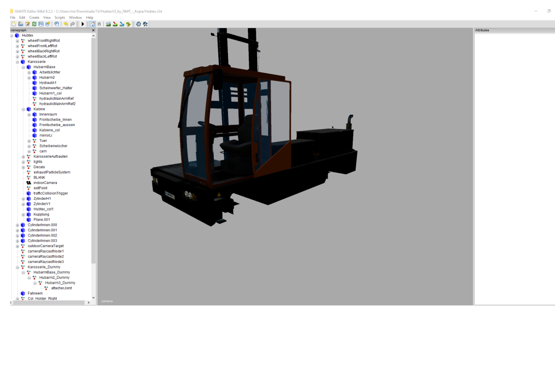Click the Scenegraph vertical scrollbar down arrow
Screen dimensions: 555x392
(x=93, y=298)
